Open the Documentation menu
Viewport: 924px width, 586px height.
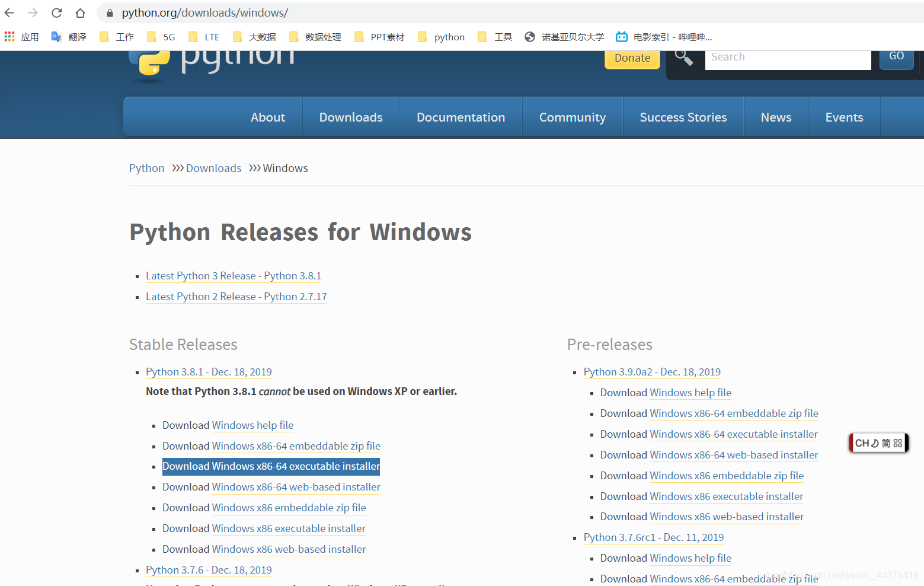pos(461,117)
